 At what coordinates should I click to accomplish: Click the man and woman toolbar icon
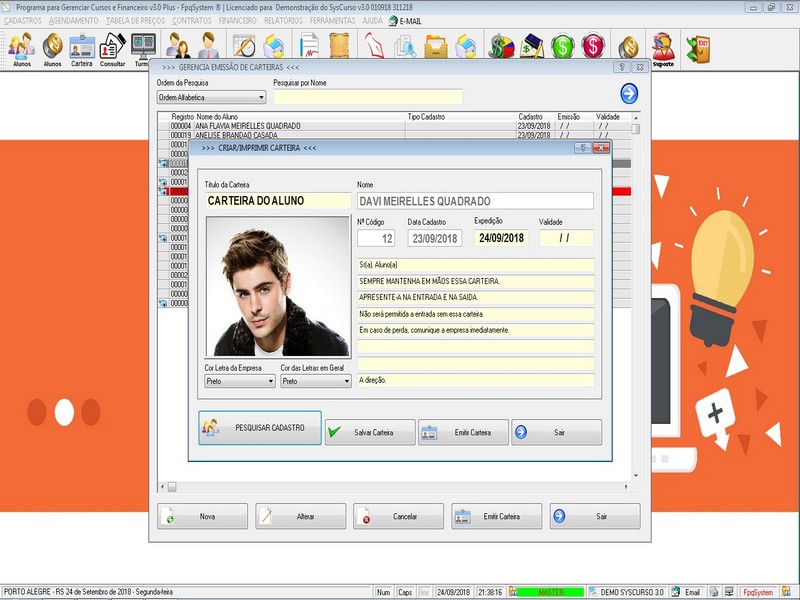(178, 45)
